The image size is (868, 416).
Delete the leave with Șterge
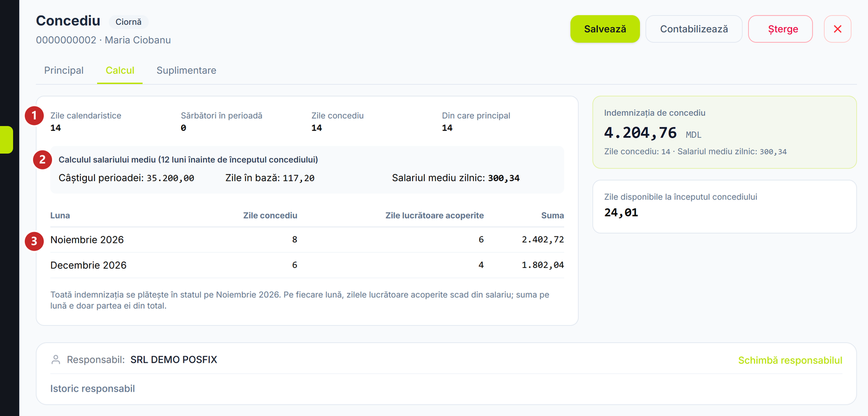[781, 29]
